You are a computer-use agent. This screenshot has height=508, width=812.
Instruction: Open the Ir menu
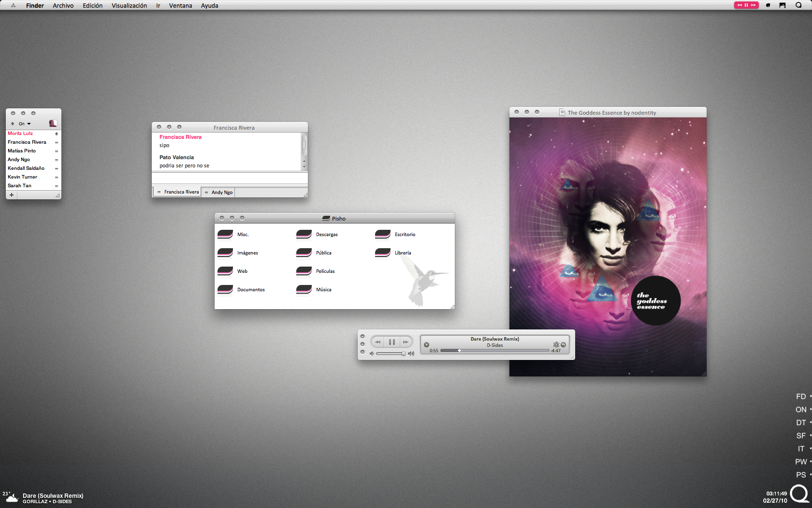point(158,5)
